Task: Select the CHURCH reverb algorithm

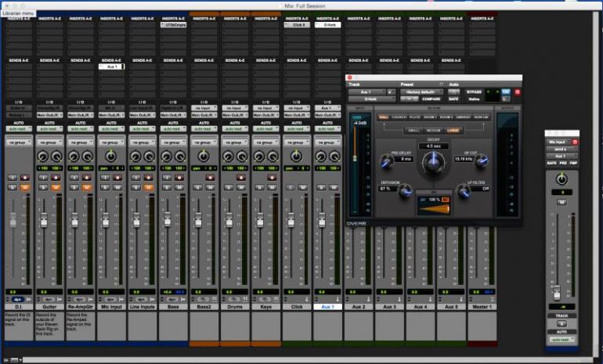Action: click(399, 117)
